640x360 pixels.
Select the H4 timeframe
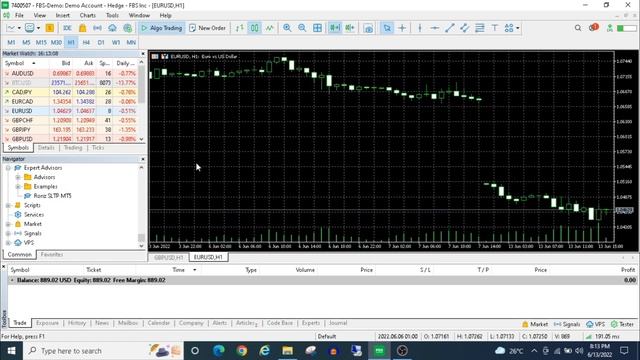click(x=86, y=42)
